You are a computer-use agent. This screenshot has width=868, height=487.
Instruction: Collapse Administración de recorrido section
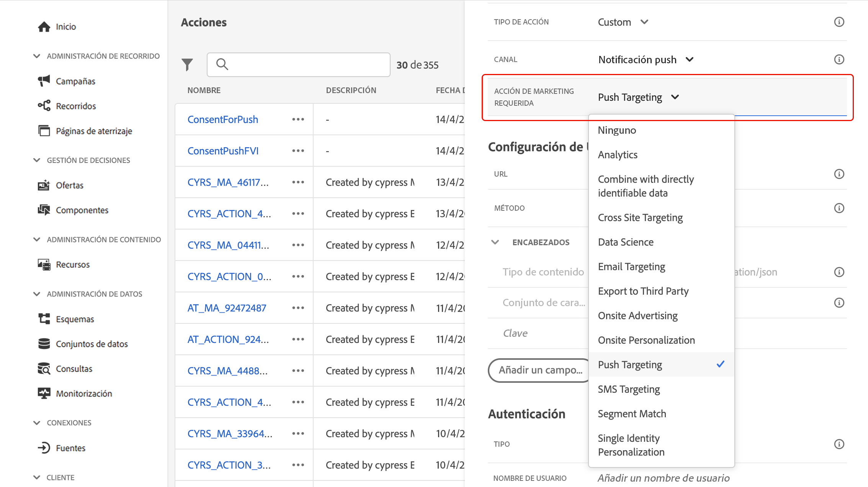tap(37, 56)
